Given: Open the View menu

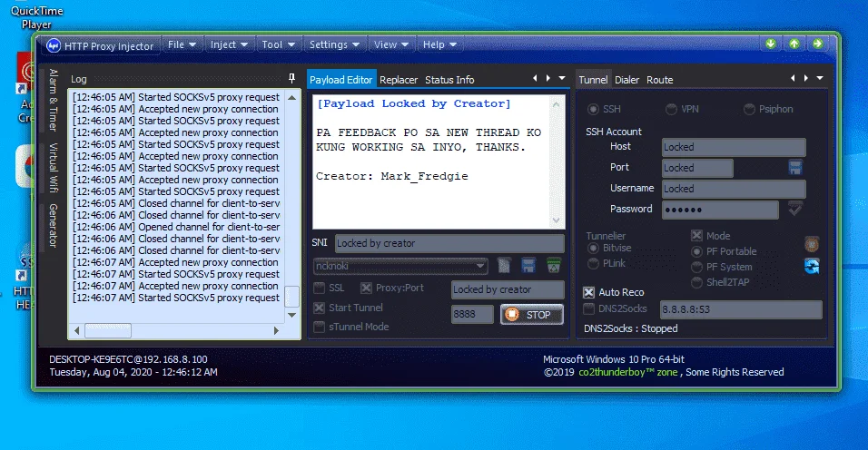Looking at the screenshot, I should pyautogui.click(x=390, y=44).
